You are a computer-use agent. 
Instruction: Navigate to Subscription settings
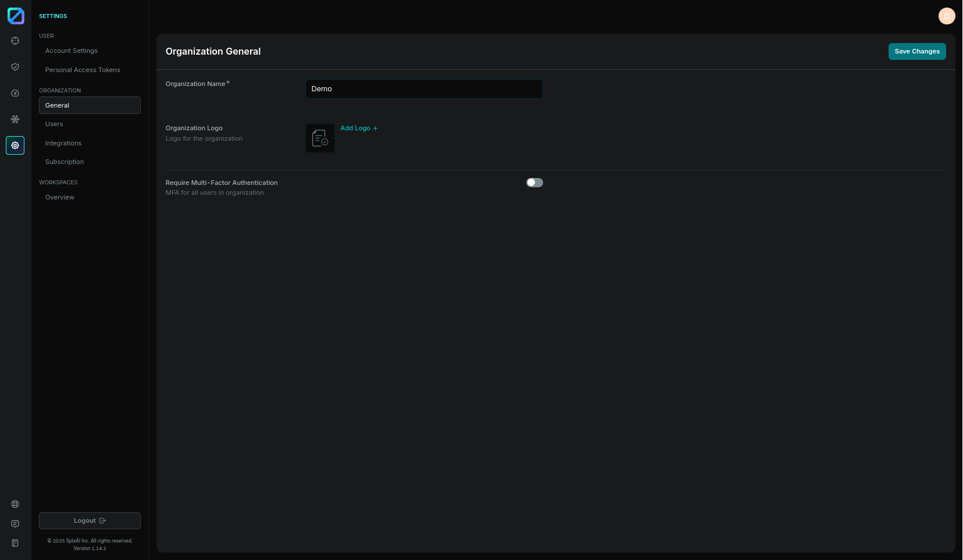point(65,162)
